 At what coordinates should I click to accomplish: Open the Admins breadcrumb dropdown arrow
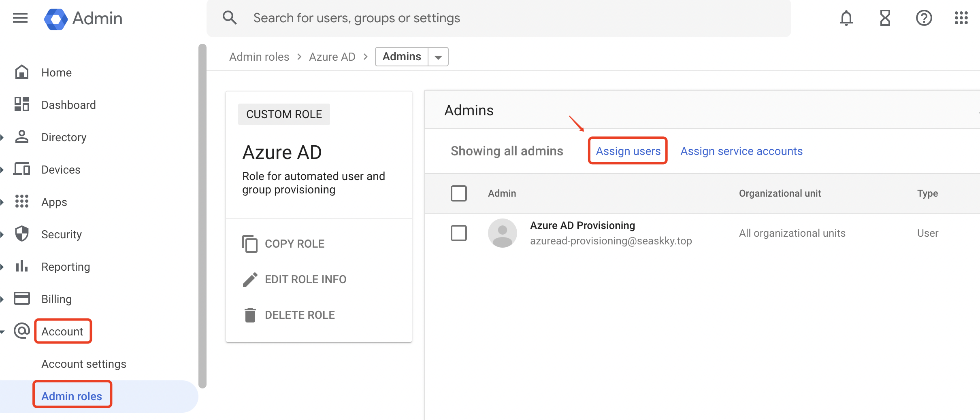click(438, 57)
